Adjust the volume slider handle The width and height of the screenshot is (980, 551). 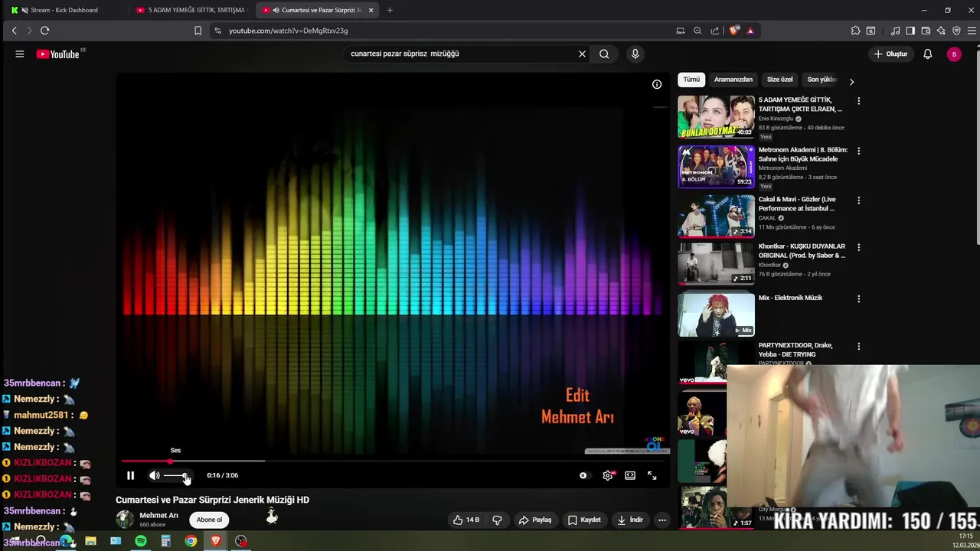pyautogui.click(x=185, y=475)
